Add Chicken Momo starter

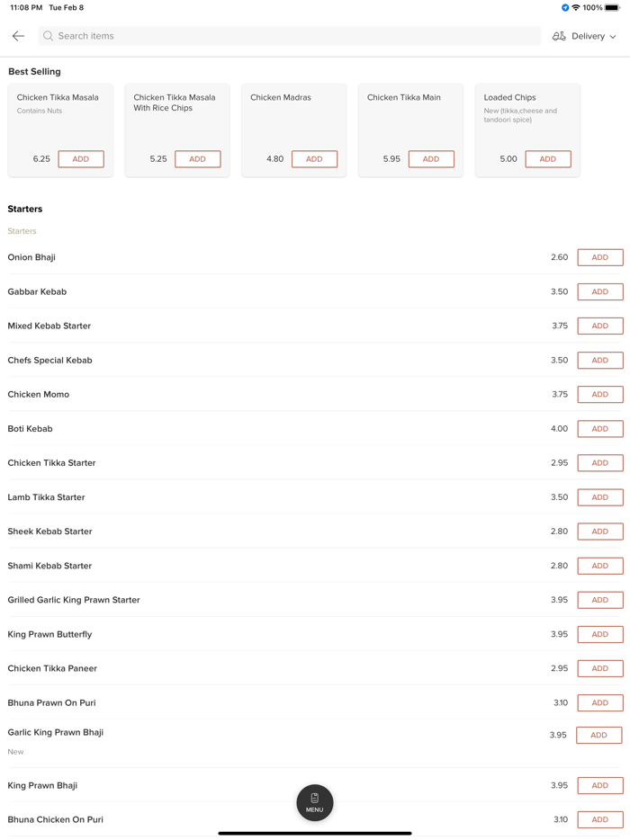click(x=599, y=395)
